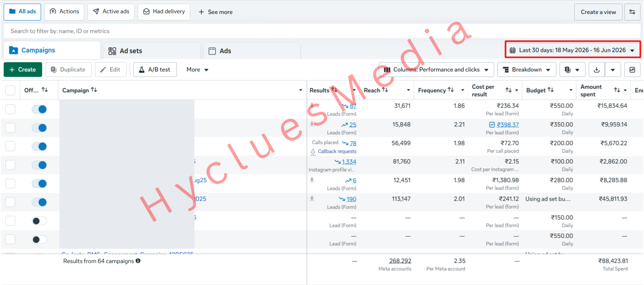Click the green Create button

23,70
